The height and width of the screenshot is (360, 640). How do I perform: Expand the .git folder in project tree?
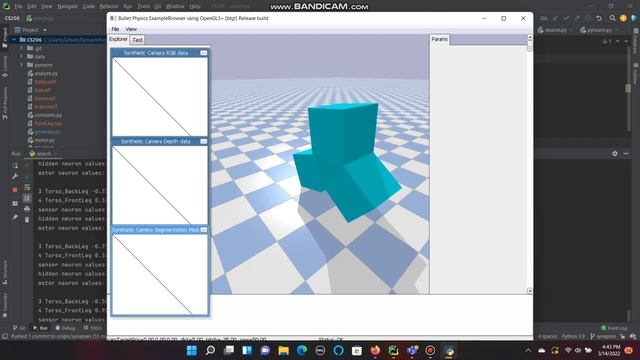(21, 48)
